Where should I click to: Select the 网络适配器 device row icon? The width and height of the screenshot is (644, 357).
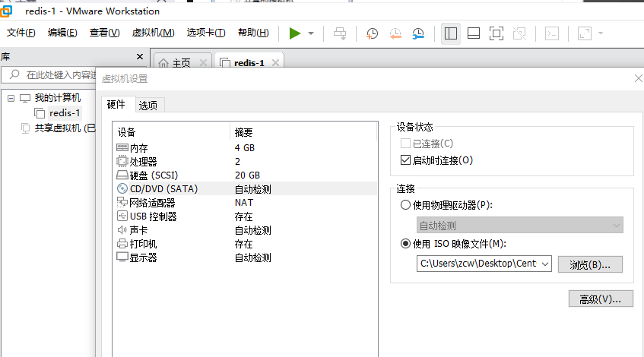tap(122, 202)
